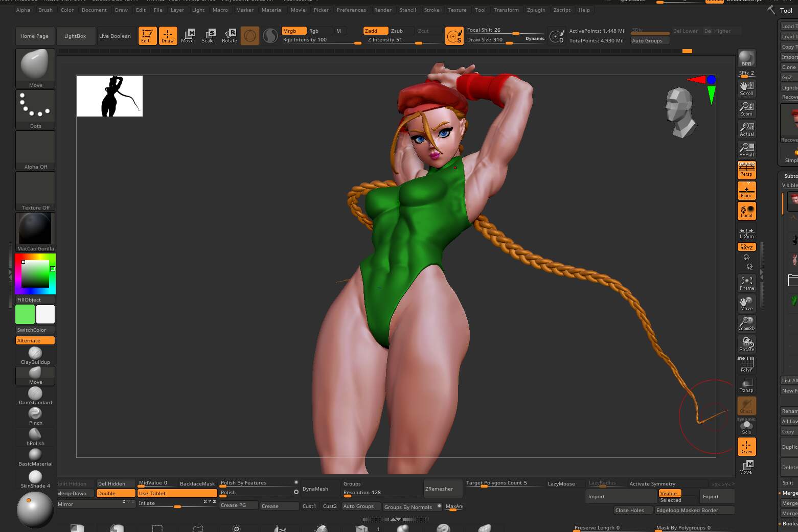Click the Draw Size S icon
Viewport: 798px width, 532px height.
(454, 36)
